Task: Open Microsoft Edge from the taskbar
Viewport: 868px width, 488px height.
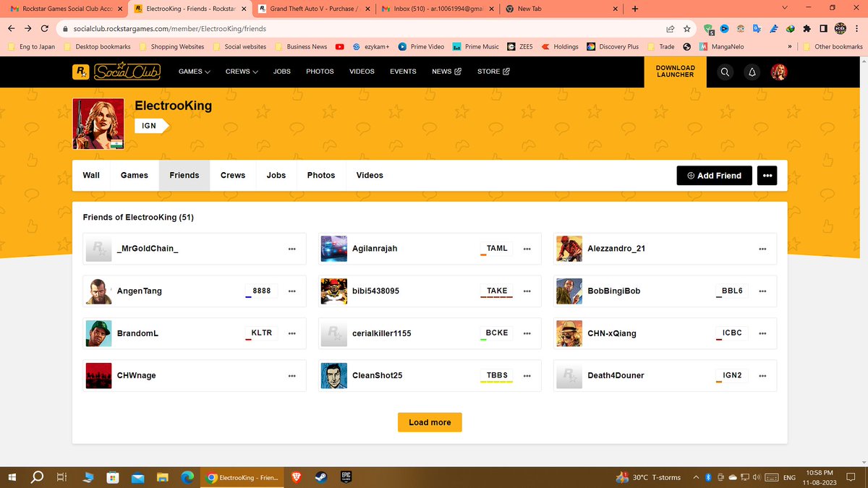Action: click(187, 477)
